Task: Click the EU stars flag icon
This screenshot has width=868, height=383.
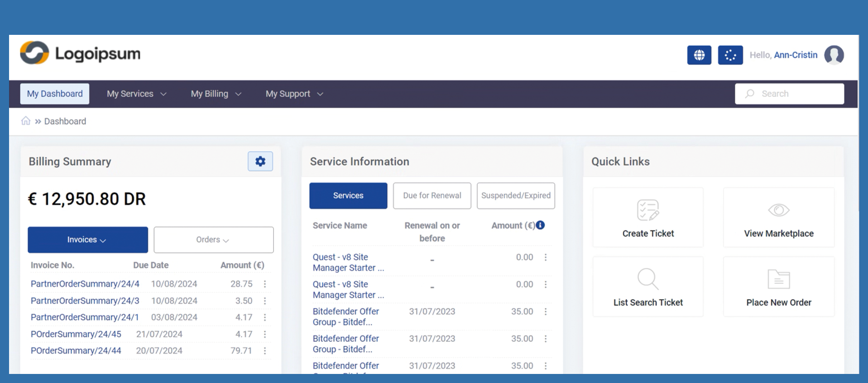Action: [730, 55]
